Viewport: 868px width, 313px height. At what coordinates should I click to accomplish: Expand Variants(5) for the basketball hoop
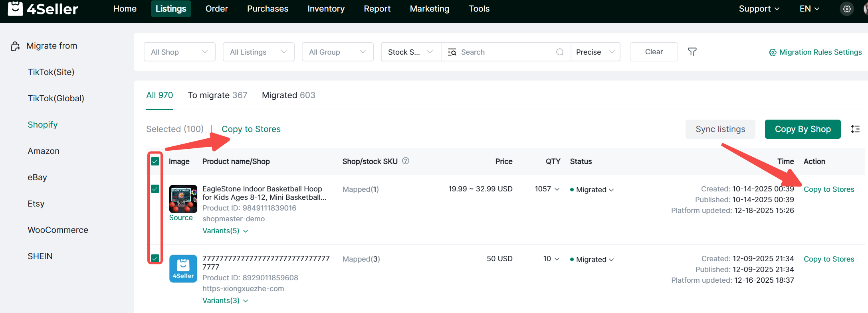(225, 231)
